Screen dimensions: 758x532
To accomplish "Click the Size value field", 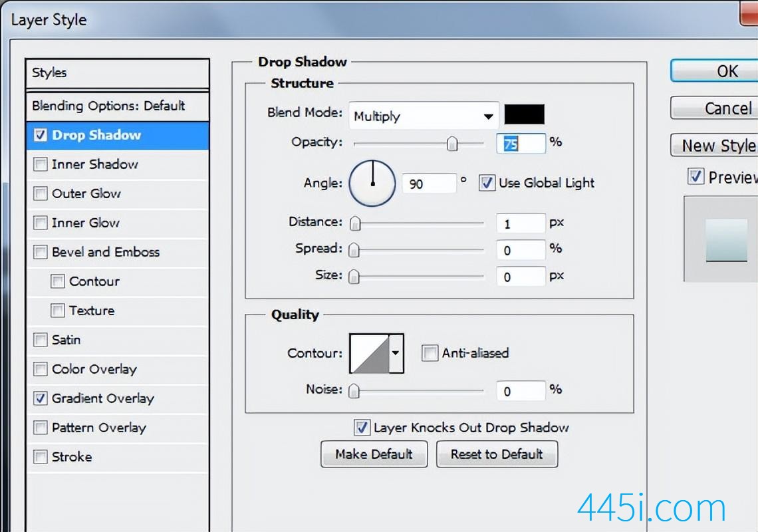I will (521, 277).
